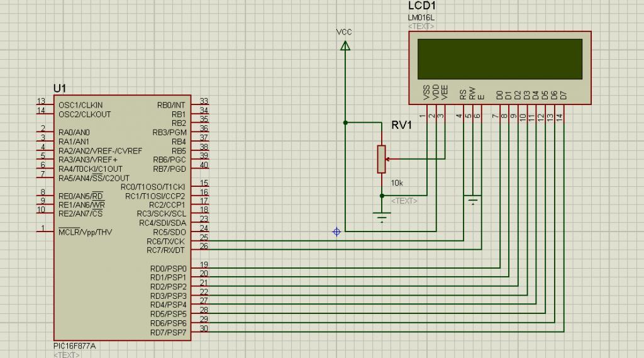Click the OSC1/CLKIN pin label
The width and height of the screenshot is (644, 358).
coord(80,105)
